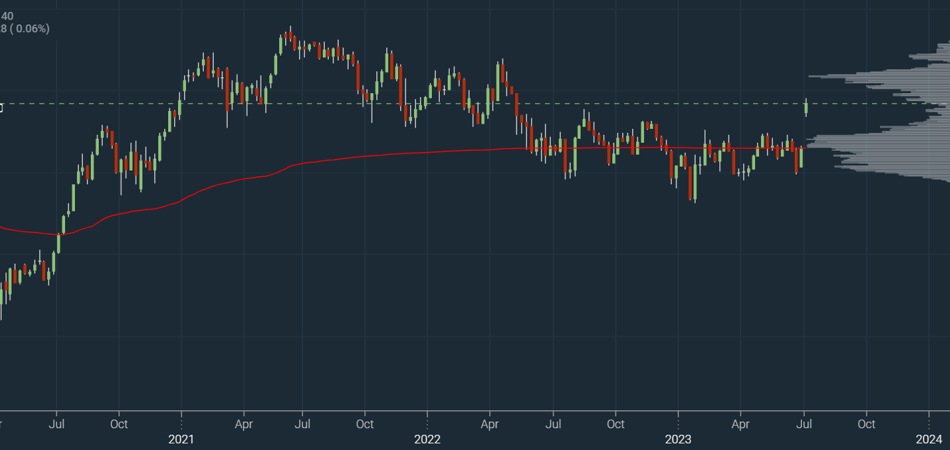Select the Oct label just before 2021
The image size is (950, 450).
(118, 423)
